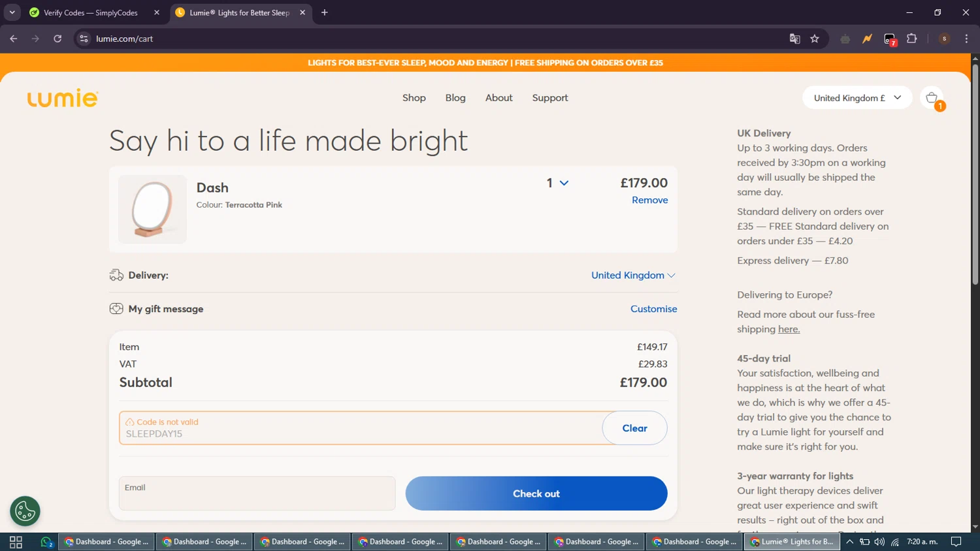Change delivery country United Kingdom dropdown
Viewport: 980px width, 551px height.
(x=633, y=275)
